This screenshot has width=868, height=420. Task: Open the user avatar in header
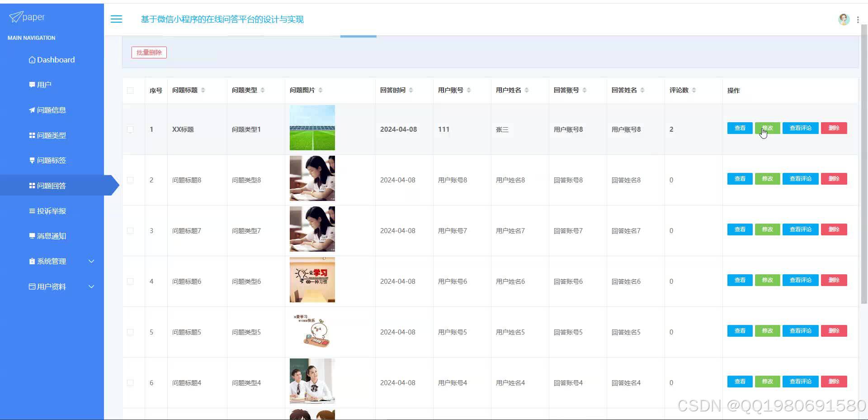[x=844, y=19]
